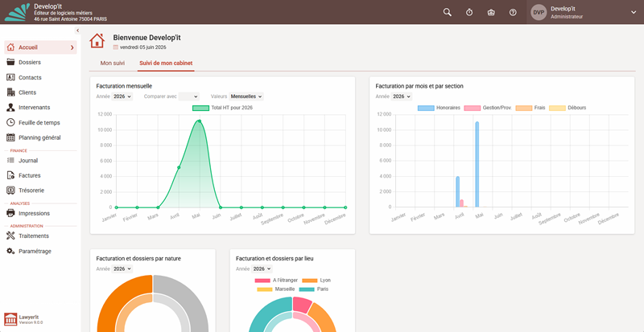Open the Comparer avec dropdown

[x=189, y=96]
